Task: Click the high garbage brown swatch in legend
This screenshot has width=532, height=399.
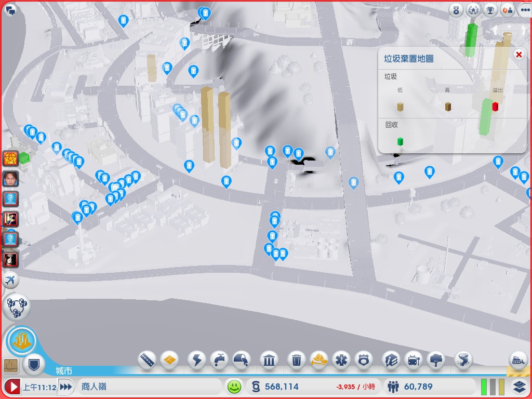Action: pos(448,107)
